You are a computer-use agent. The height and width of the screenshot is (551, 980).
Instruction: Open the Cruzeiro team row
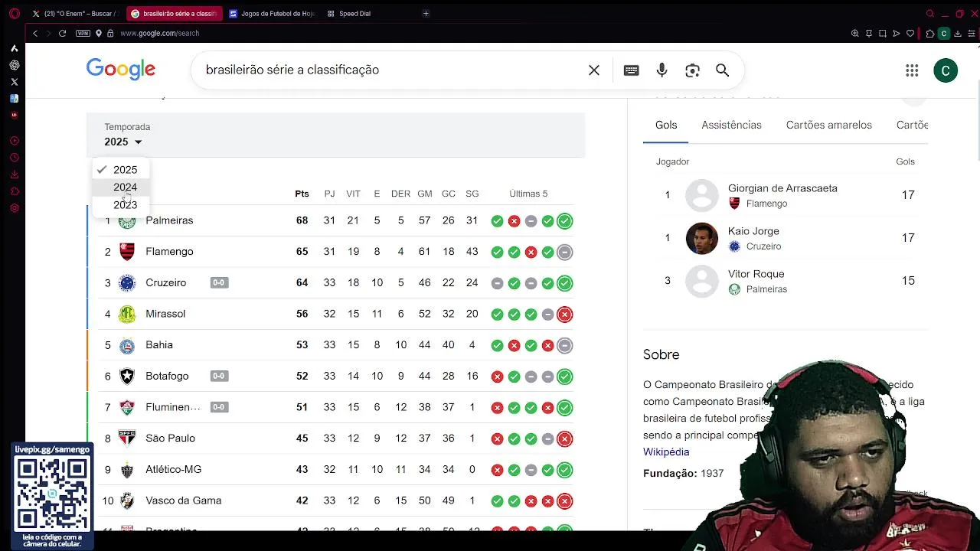click(x=335, y=283)
